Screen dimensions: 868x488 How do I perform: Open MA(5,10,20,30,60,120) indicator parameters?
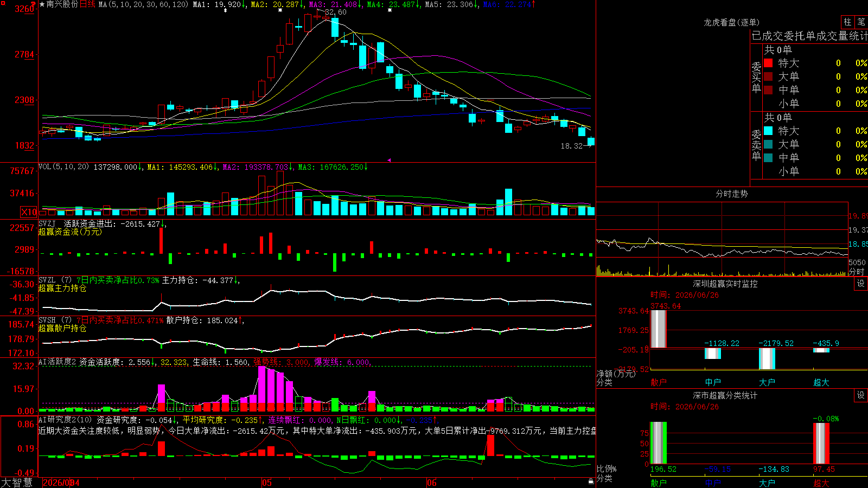143,4
